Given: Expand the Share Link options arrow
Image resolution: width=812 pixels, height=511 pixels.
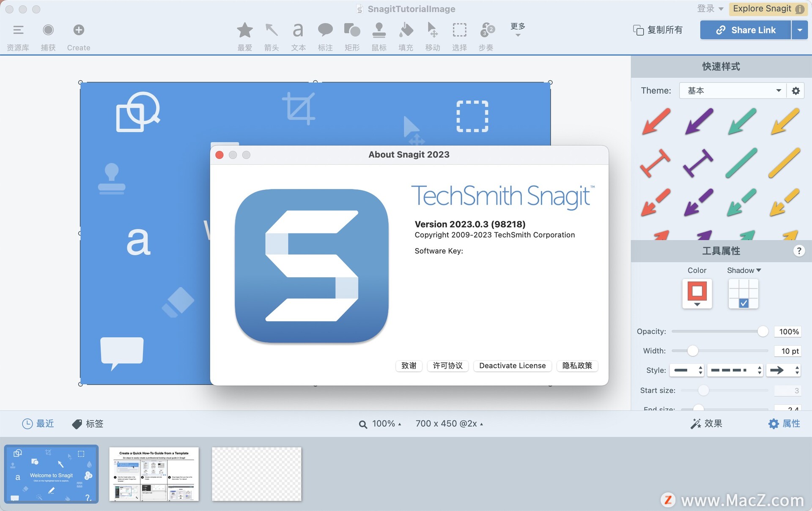Looking at the screenshot, I should click(x=800, y=30).
